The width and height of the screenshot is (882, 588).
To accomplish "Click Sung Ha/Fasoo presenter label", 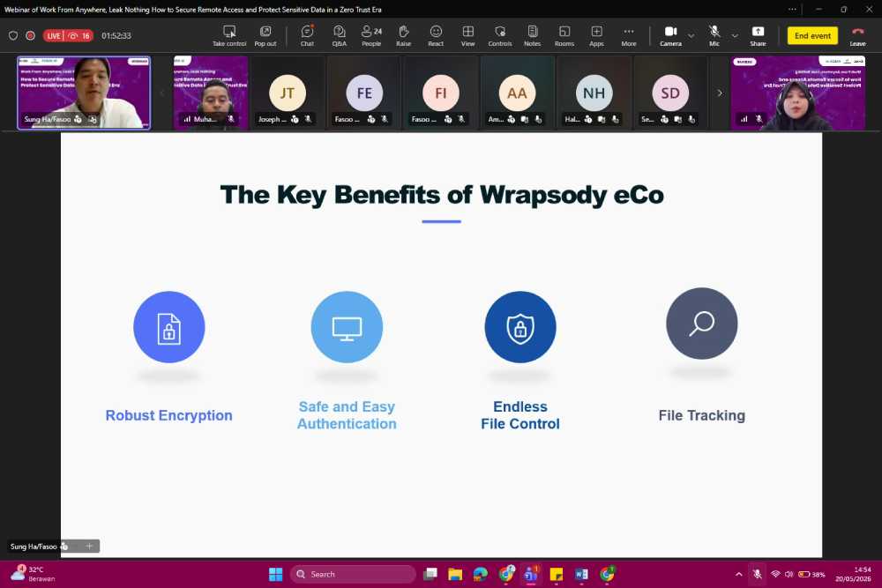I will click(x=34, y=547).
